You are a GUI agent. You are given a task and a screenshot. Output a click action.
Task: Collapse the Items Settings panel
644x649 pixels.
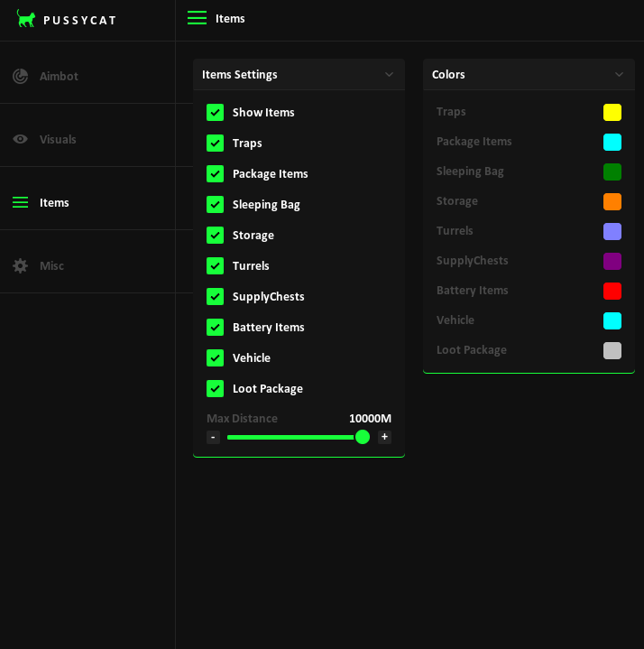[389, 74]
